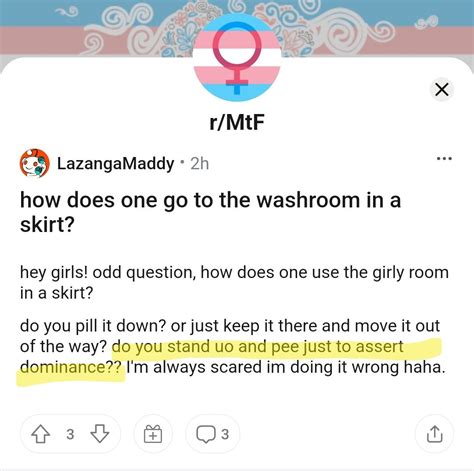The height and width of the screenshot is (471, 474).
Task: Click the vote count number 3
Action: tap(70, 434)
